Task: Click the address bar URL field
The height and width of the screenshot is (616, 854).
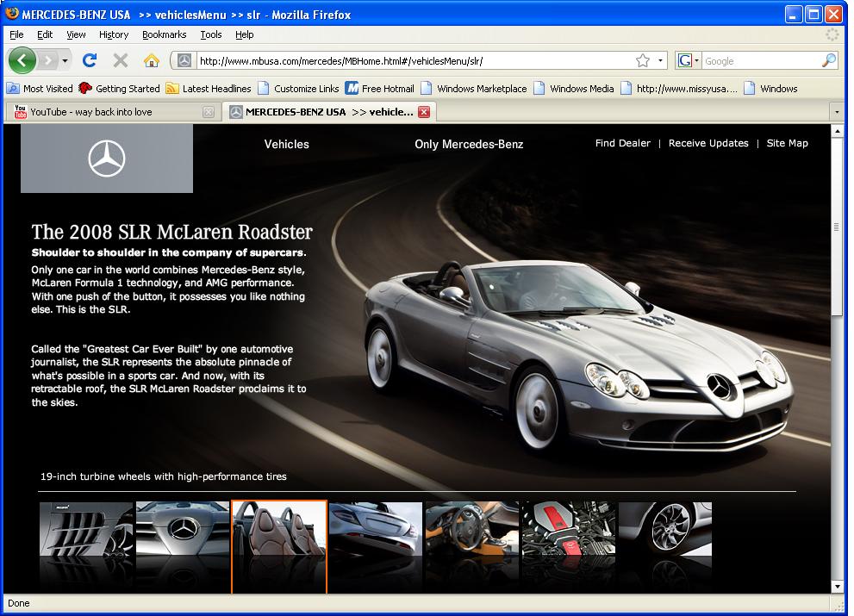Action: 415,61
